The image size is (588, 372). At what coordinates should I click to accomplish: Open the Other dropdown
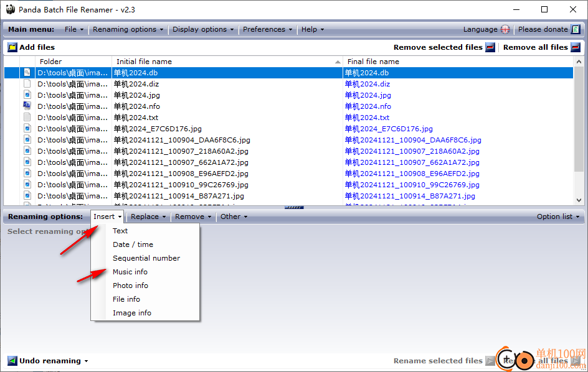point(234,216)
